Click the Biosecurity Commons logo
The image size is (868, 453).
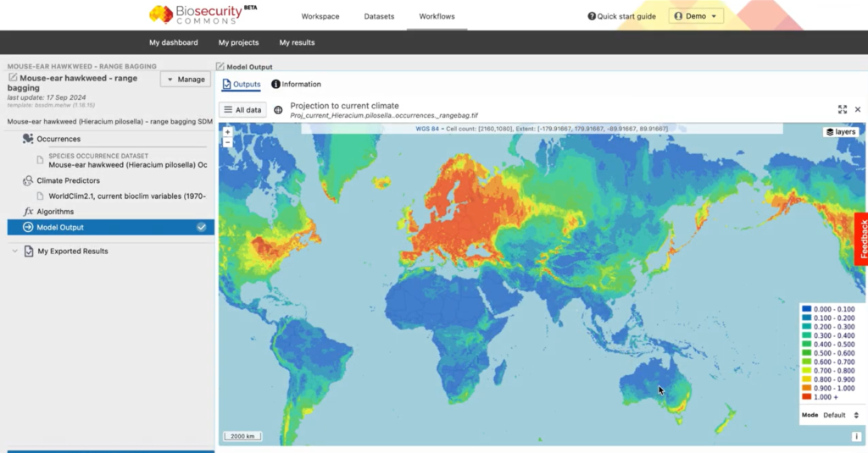point(203,14)
